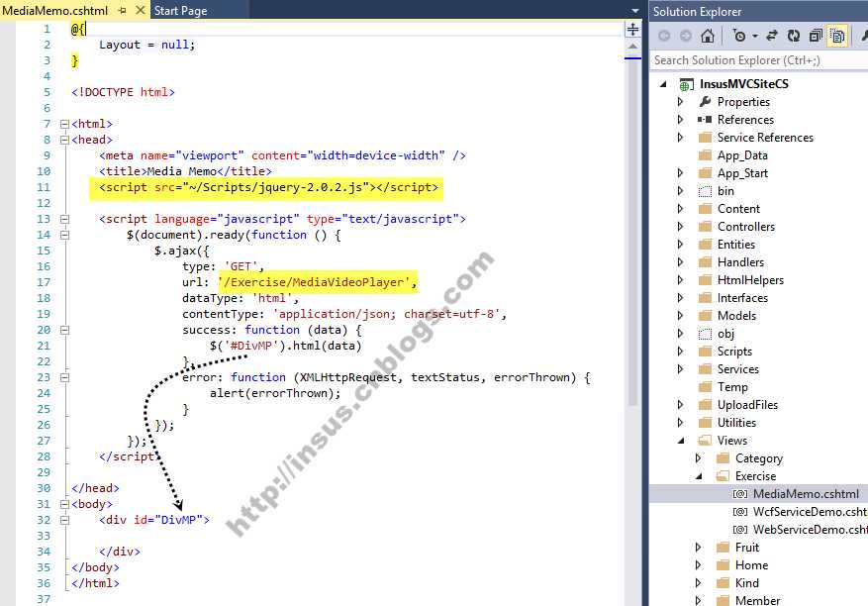Screen dimensions: 868x606
Task: Pin the MediaMemo.cshtml tab
Action: click(x=123, y=11)
